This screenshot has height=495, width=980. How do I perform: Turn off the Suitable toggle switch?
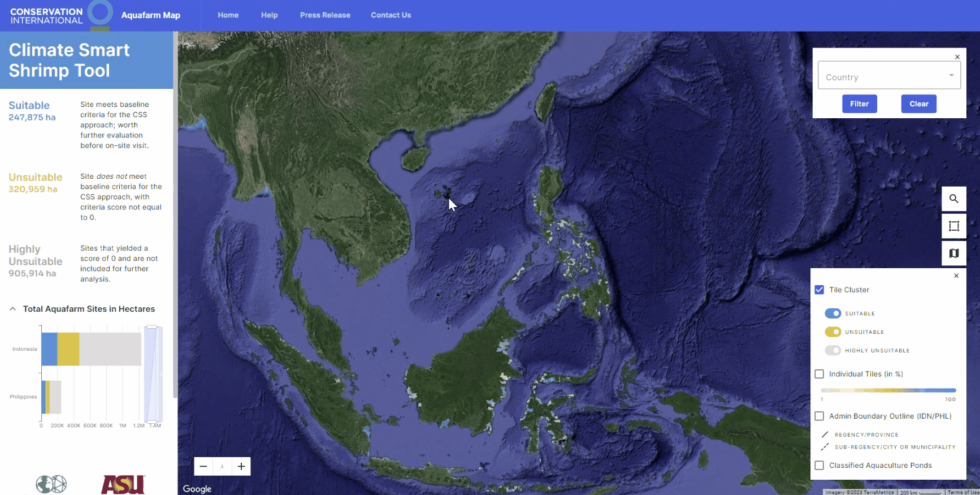click(832, 313)
